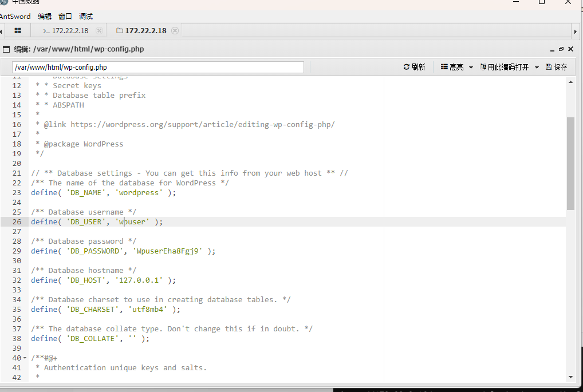This screenshot has width=583, height=392.
Task: Click the file path input field
Action: [158, 68]
